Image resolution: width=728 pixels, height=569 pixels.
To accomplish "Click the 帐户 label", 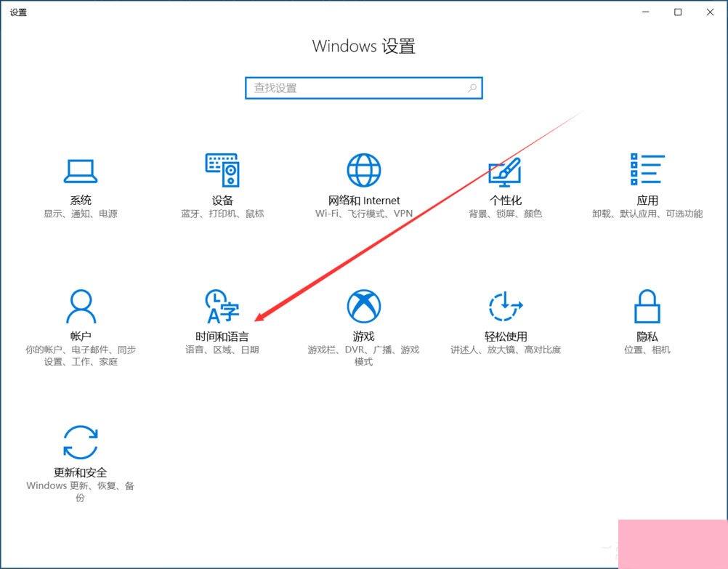I will (81, 336).
